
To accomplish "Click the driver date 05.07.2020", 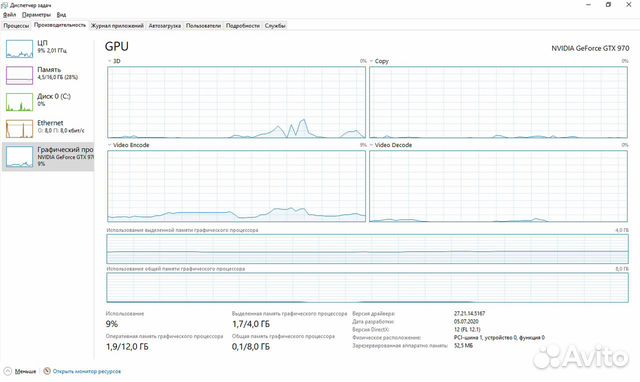I will [466, 322].
